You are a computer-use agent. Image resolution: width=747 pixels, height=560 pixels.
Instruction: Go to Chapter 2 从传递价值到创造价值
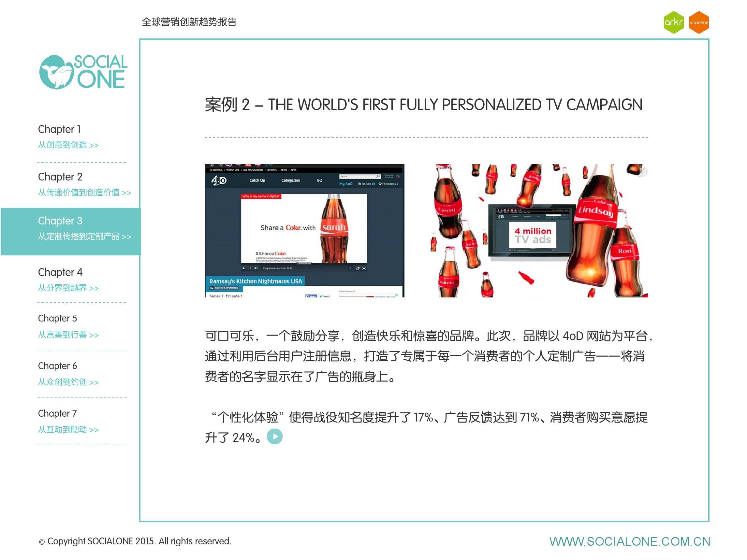coord(84,193)
